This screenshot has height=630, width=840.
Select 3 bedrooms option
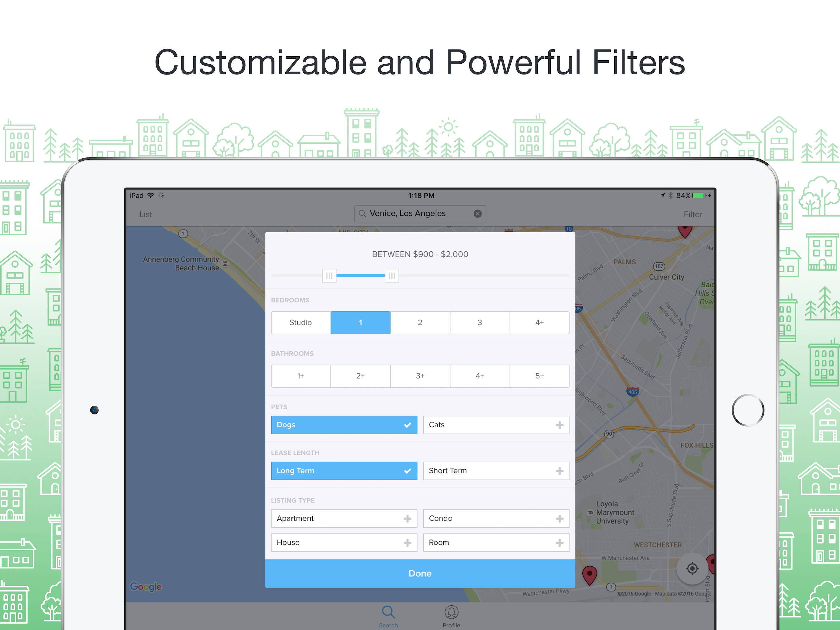pyautogui.click(x=480, y=323)
